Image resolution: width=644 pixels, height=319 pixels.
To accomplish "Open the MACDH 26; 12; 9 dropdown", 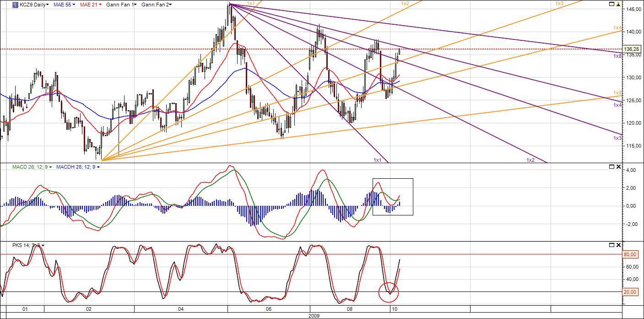I will coord(78,167).
